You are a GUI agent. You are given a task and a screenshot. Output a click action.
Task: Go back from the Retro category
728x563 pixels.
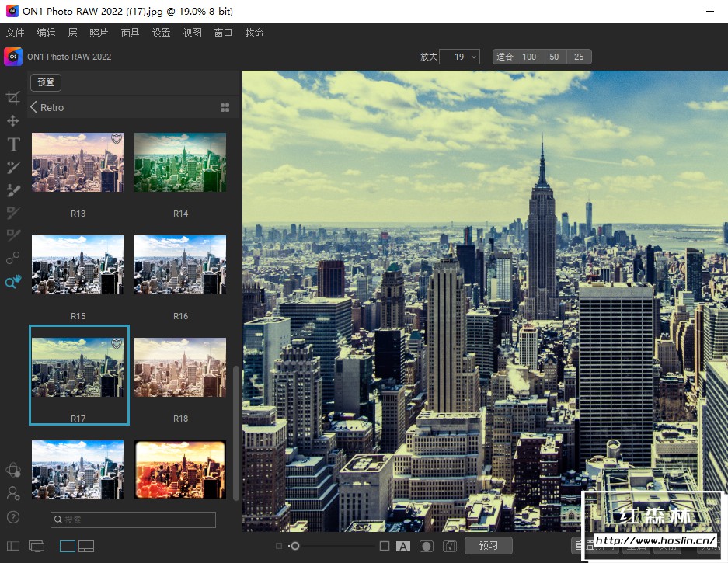pyautogui.click(x=34, y=107)
